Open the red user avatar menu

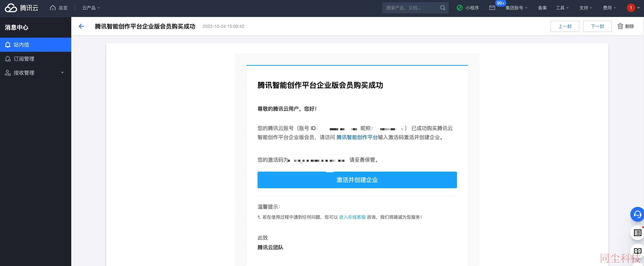[633, 8]
